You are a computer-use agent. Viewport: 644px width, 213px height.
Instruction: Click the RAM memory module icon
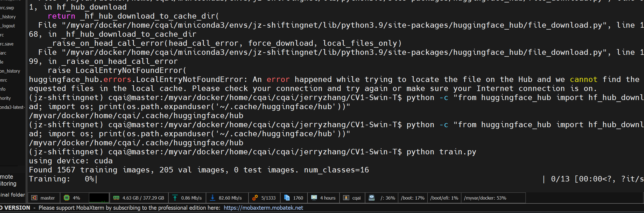click(x=116, y=198)
